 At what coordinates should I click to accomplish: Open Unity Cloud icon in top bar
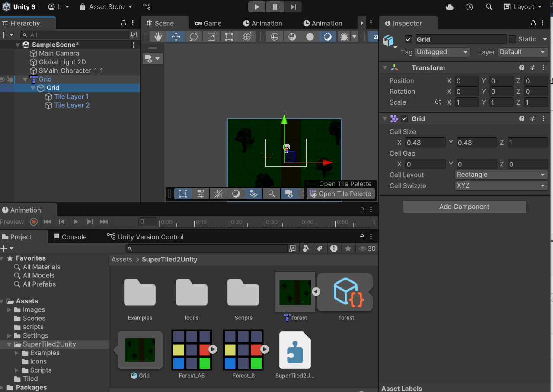point(450,7)
